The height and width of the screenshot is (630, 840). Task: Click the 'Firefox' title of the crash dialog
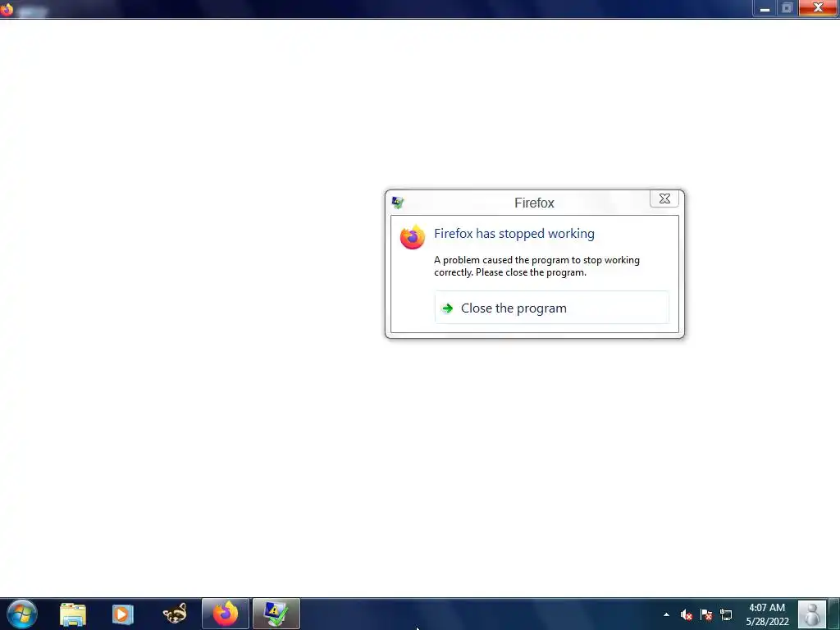coord(534,203)
